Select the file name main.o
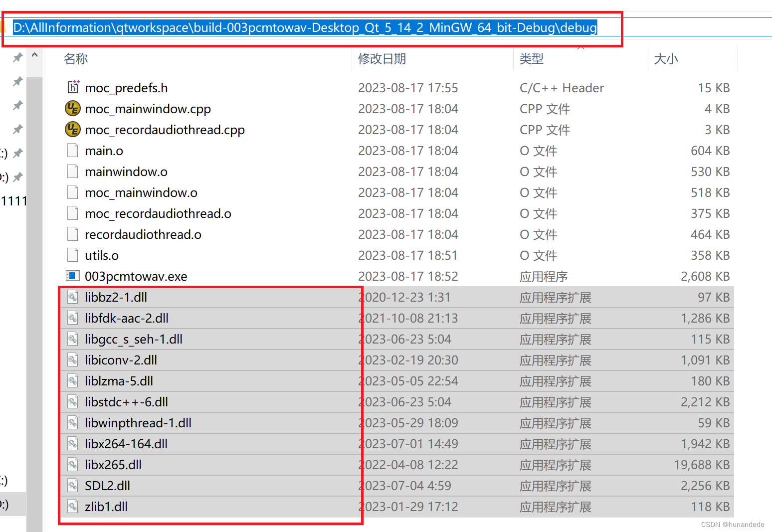This screenshot has height=532, width=772. (x=104, y=151)
